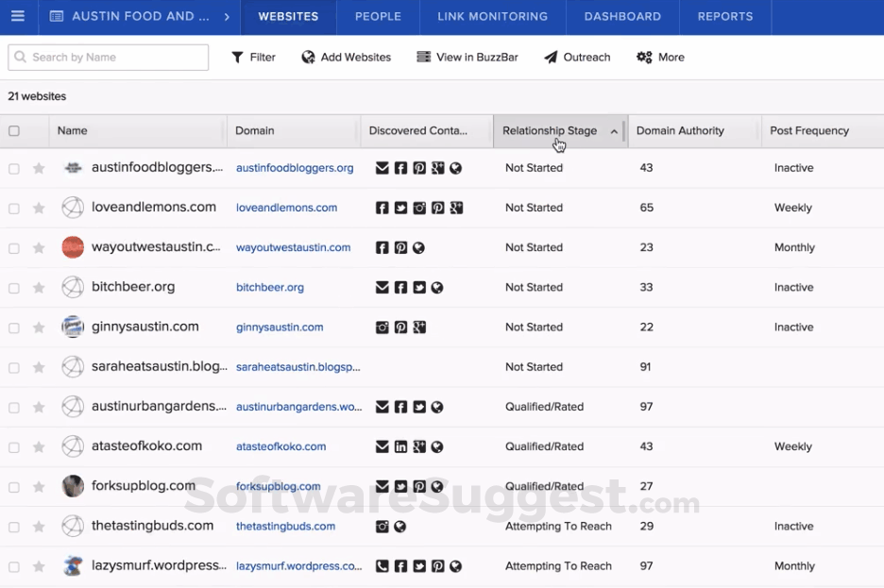Open the More options menu

point(659,57)
